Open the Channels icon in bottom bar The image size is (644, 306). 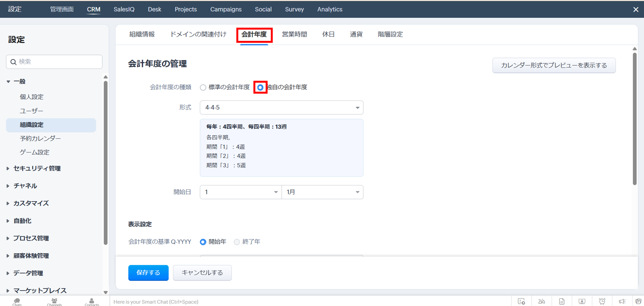tap(54, 301)
